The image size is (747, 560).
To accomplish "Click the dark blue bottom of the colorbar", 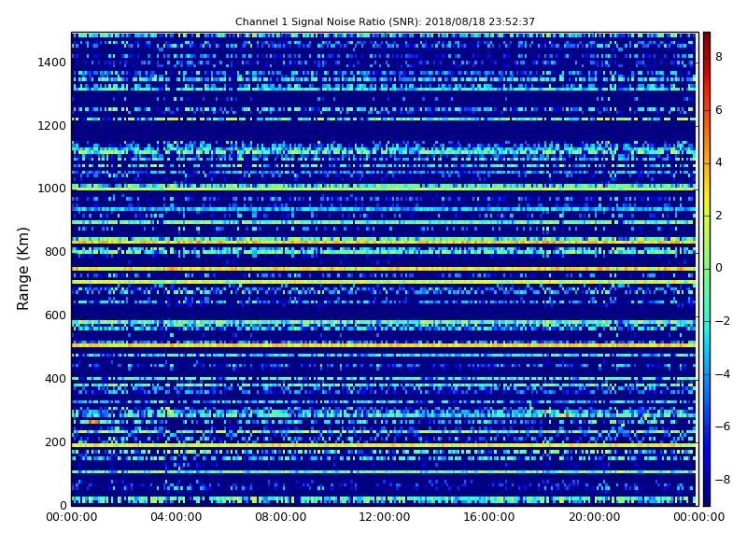I will pos(707,496).
